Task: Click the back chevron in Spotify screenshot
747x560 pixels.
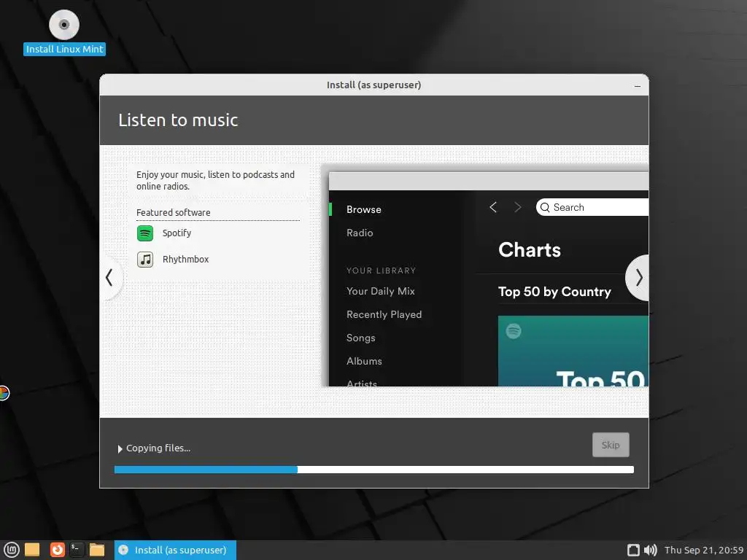Action: [x=493, y=207]
